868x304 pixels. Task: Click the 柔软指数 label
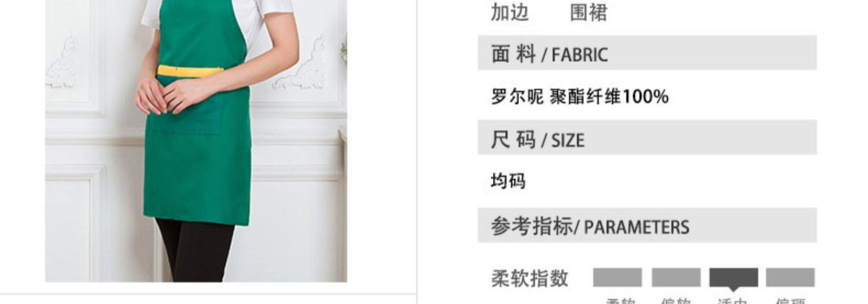coord(529,279)
